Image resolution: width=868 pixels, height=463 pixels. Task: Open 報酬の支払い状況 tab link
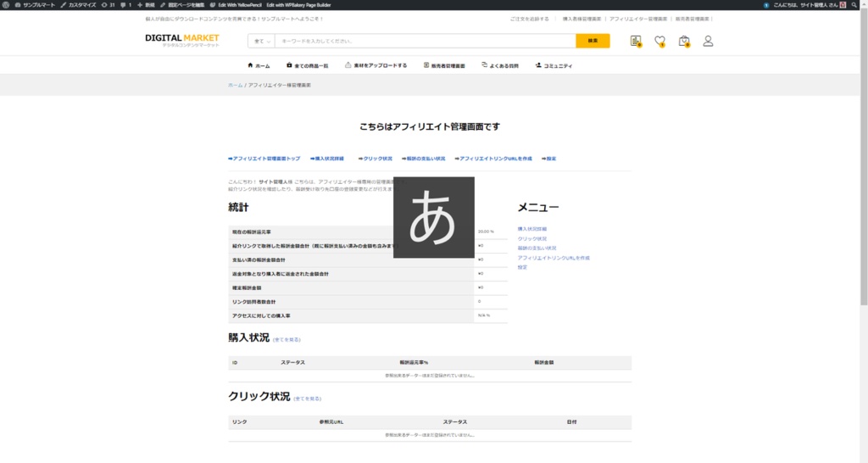pyautogui.click(x=424, y=159)
